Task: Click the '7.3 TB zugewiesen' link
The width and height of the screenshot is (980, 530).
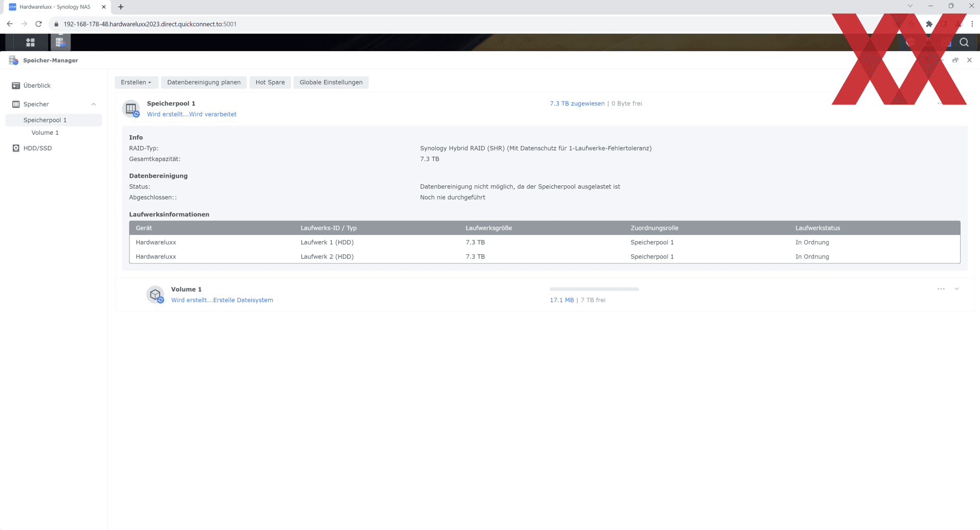Action: (577, 104)
